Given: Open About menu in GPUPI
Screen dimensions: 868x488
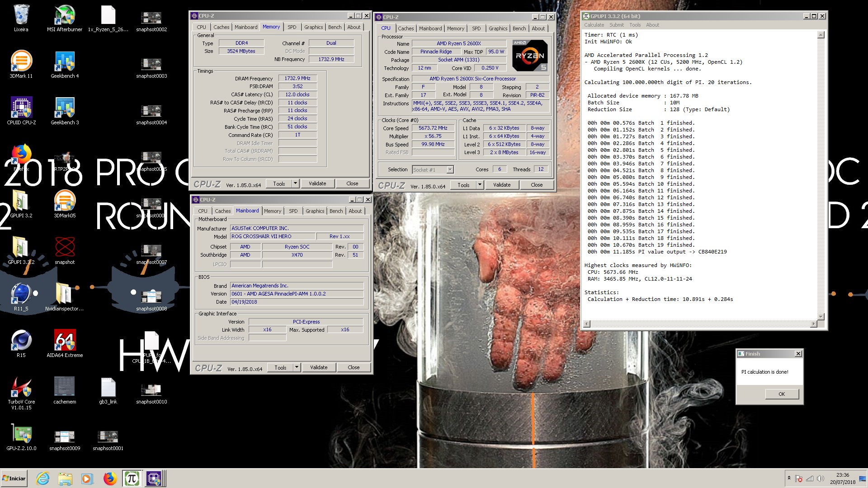Looking at the screenshot, I should click(652, 25).
